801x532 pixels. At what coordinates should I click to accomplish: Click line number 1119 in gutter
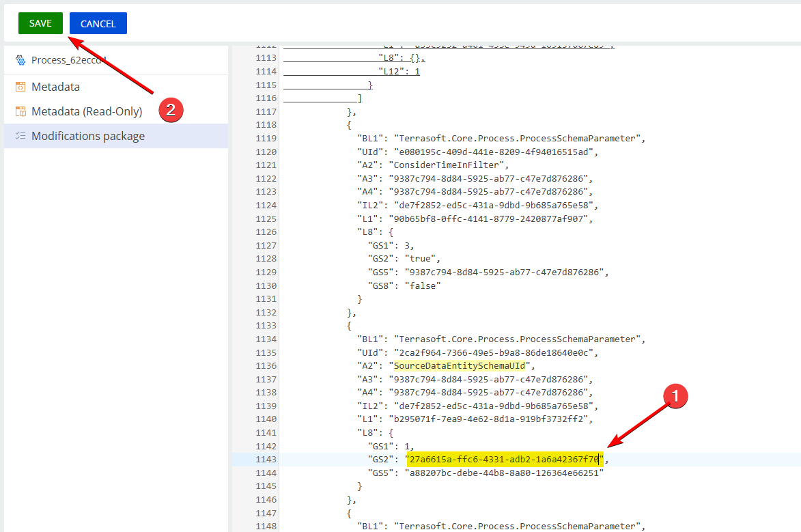tap(266, 139)
